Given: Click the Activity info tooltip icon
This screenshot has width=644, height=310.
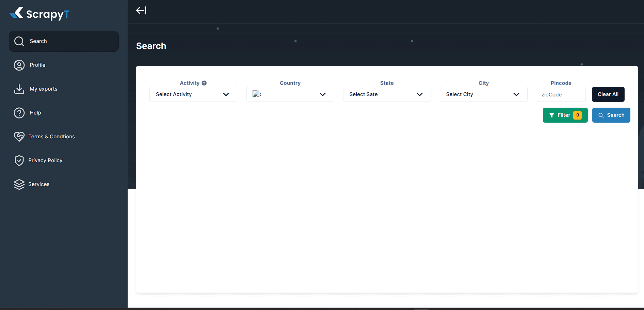Looking at the screenshot, I should [x=204, y=83].
